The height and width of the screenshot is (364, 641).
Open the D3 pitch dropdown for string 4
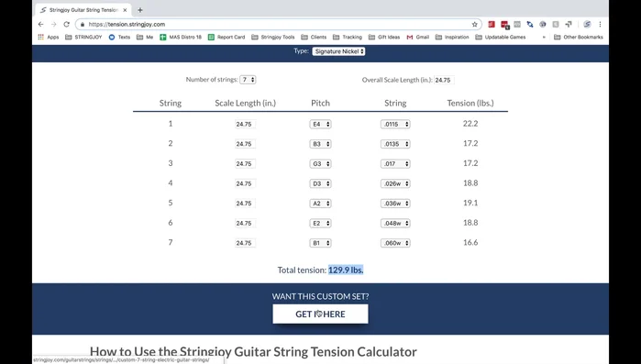coord(320,184)
